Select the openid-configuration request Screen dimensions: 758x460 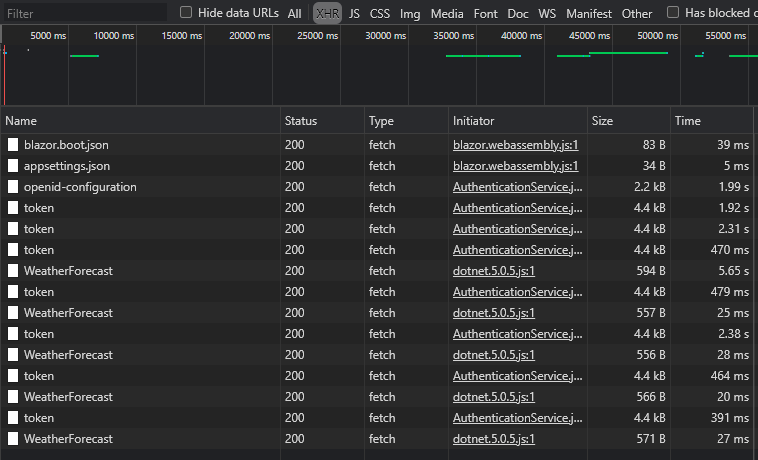(x=80, y=187)
